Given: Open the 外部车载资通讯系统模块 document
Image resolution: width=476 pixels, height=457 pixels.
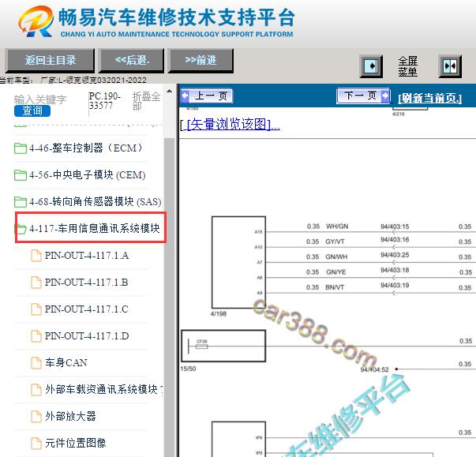Looking at the screenshot, I should (104, 389).
